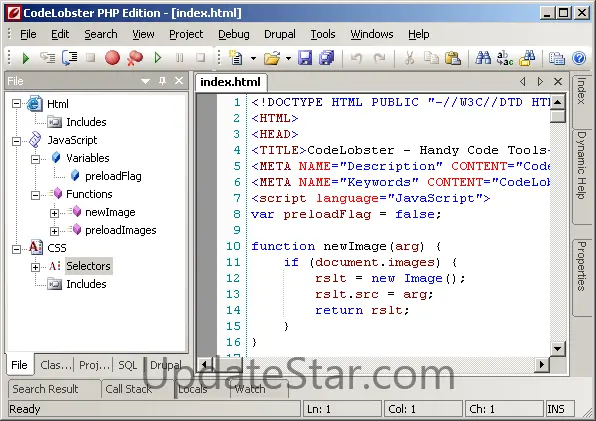Select Includes under the CSS node
Image resolution: width=596 pixels, height=421 pixels.
pyautogui.click(x=86, y=284)
